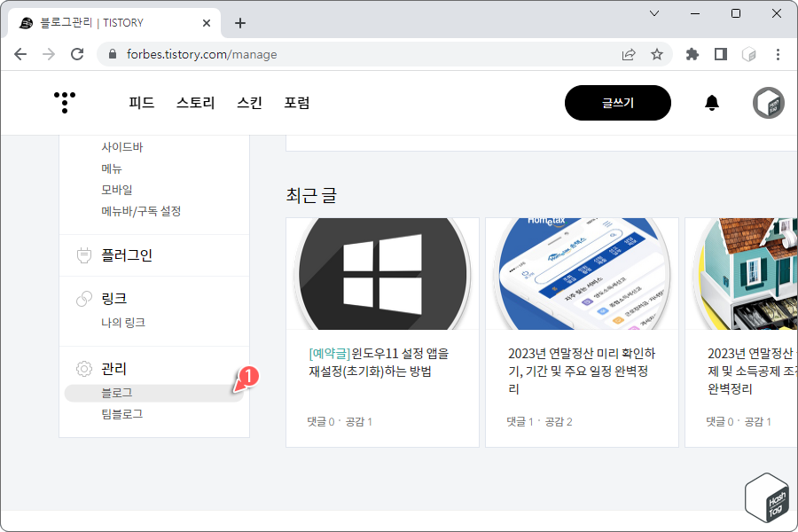This screenshot has height=532, width=798.
Task: Open the house image post thumbnail
Action: (741, 274)
